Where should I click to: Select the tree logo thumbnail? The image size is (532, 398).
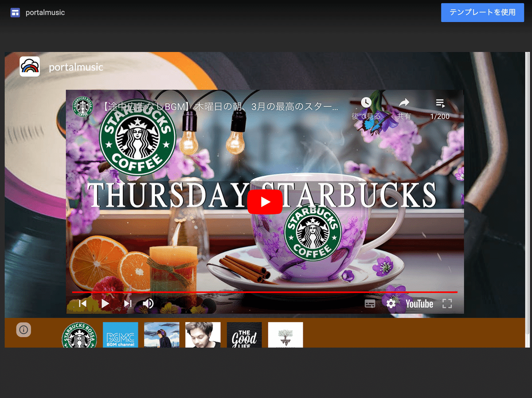point(286,335)
